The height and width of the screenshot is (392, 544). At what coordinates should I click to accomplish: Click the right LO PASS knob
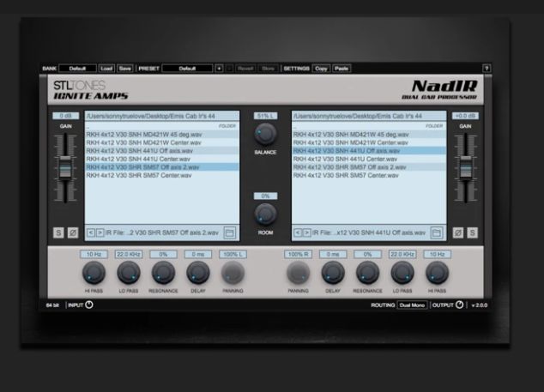pyautogui.click(x=402, y=273)
